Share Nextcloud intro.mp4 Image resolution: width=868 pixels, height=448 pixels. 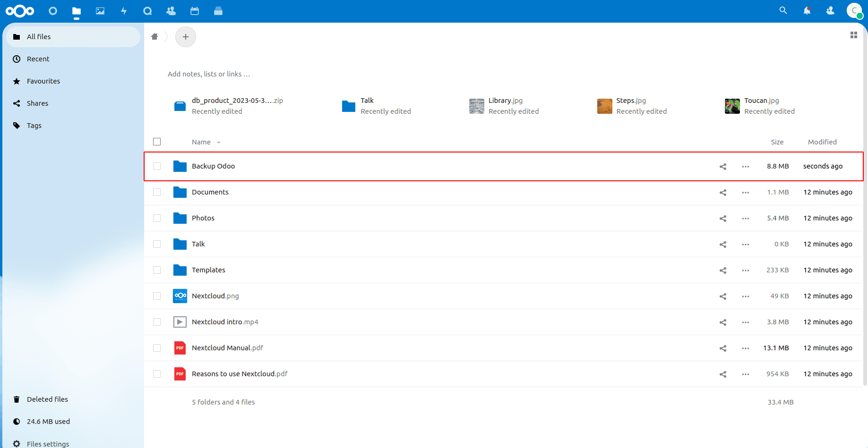(723, 322)
